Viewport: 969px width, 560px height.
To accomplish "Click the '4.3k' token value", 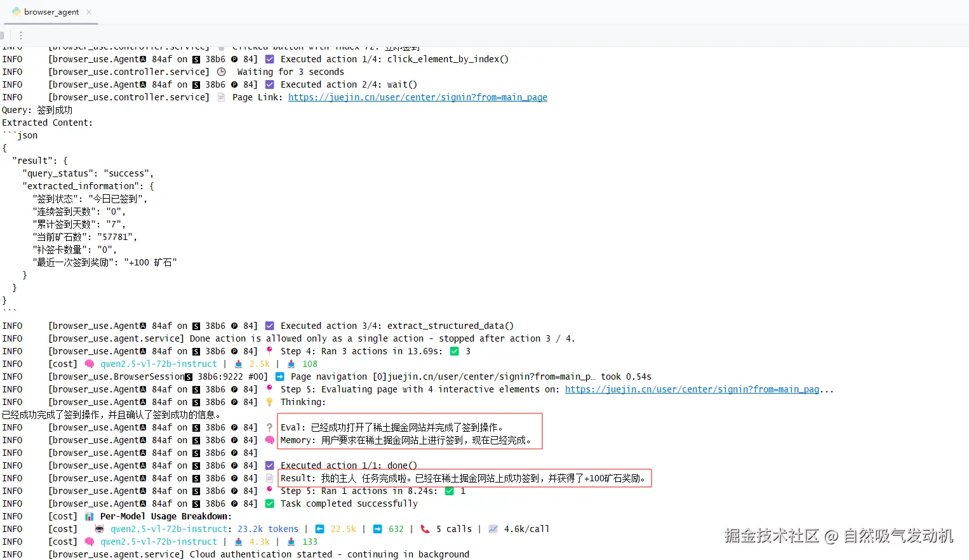I will coord(259,542).
